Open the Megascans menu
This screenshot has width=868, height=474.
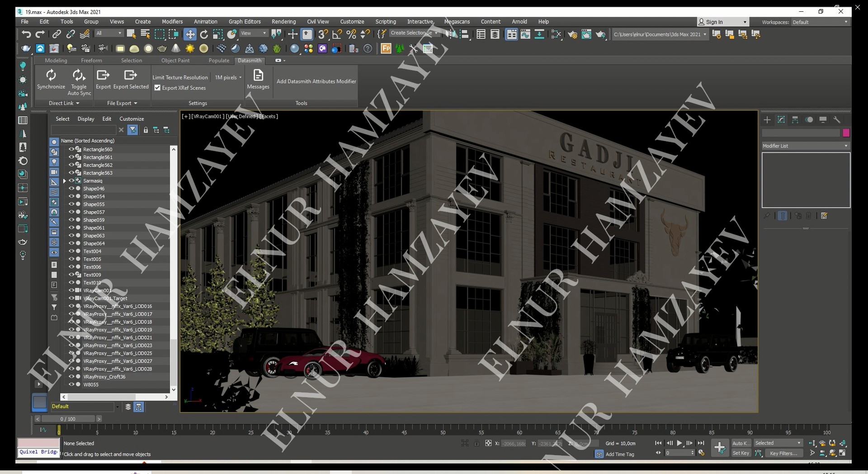click(457, 22)
